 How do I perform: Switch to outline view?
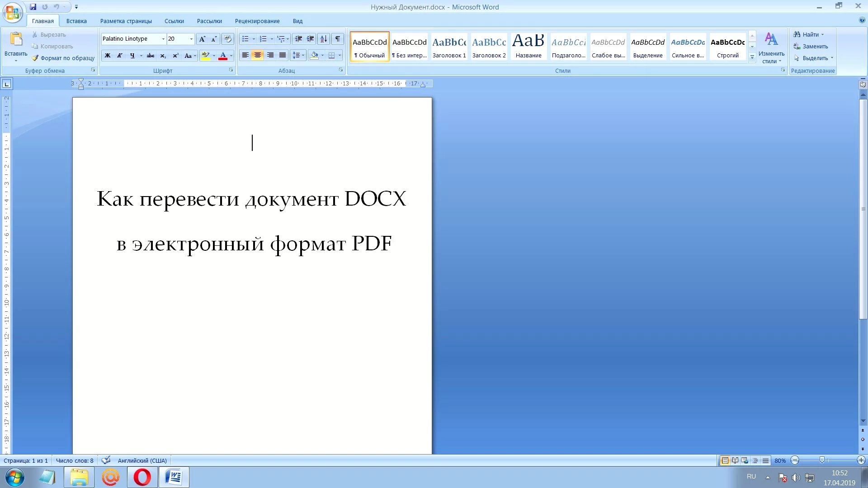(755, 460)
